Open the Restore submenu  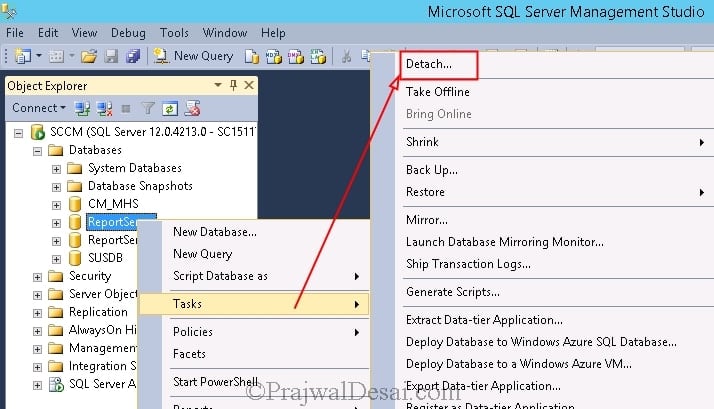556,192
